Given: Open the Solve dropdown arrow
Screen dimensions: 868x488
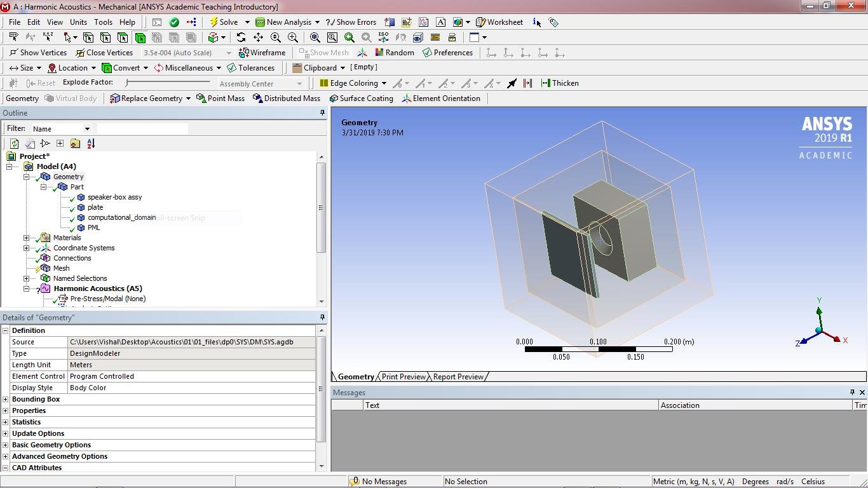Looking at the screenshot, I should (x=247, y=22).
